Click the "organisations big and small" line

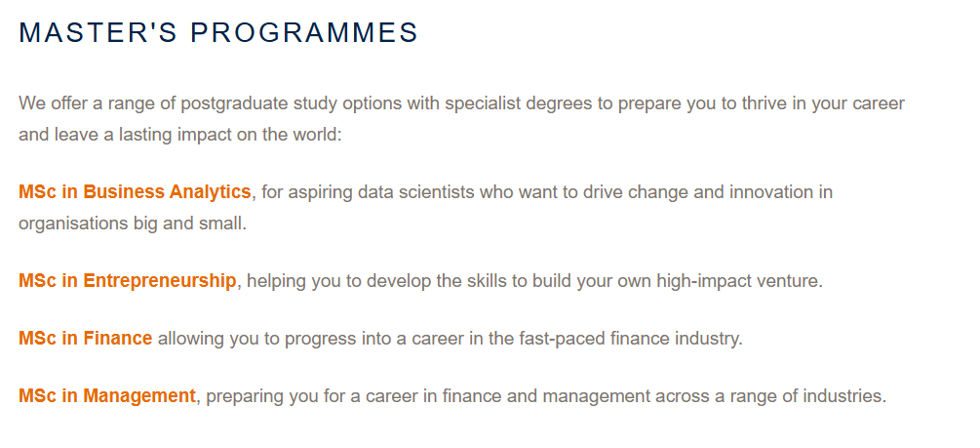click(x=132, y=223)
